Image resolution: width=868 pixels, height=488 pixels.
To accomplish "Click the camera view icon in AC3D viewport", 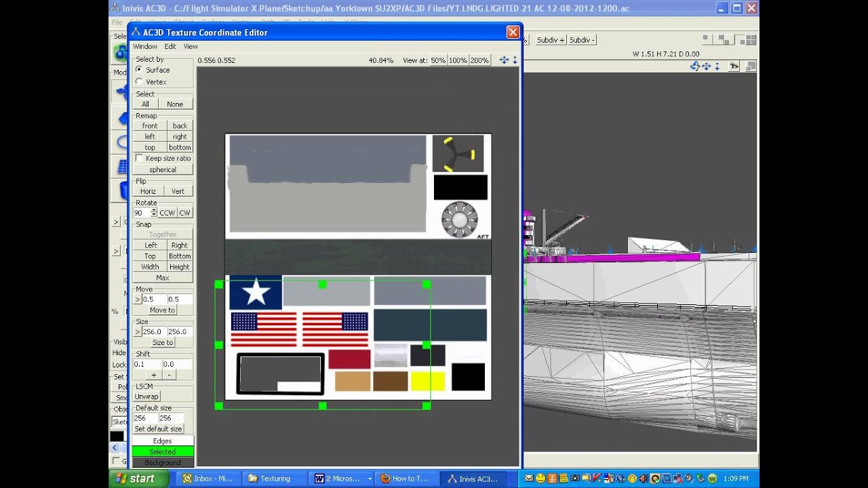I will 734,66.
